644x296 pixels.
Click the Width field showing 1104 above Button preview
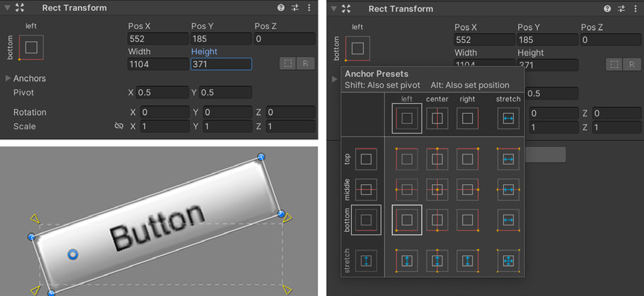coord(158,64)
